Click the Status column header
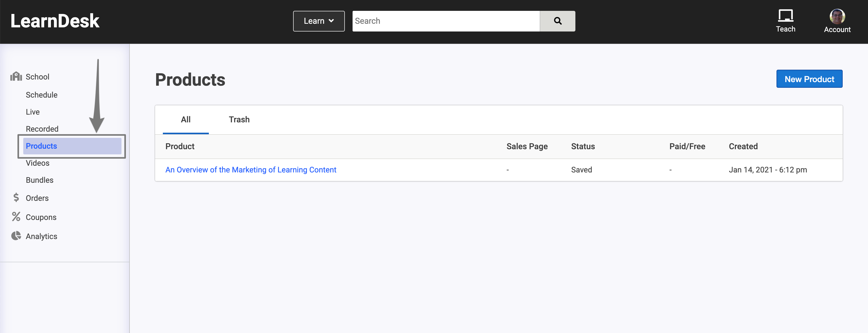Viewport: 868px width, 333px height. click(x=583, y=146)
